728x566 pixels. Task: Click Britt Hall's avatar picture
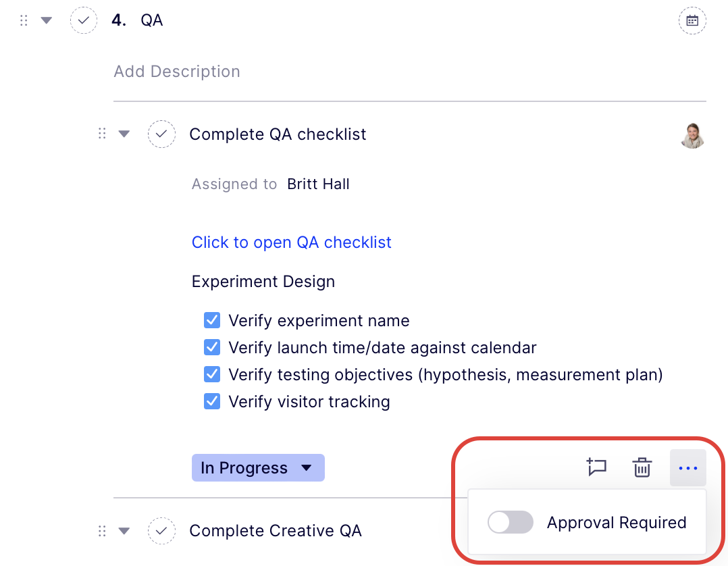point(692,134)
